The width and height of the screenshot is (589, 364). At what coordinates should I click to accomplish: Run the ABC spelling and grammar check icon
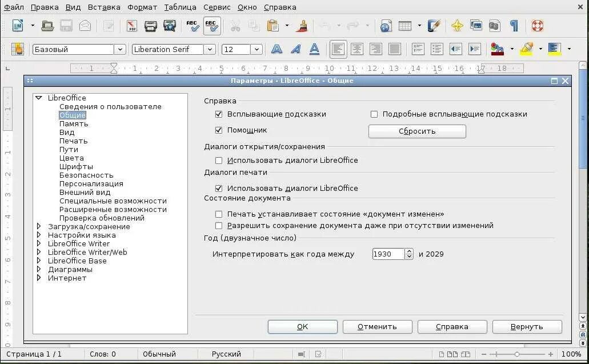[193, 26]
